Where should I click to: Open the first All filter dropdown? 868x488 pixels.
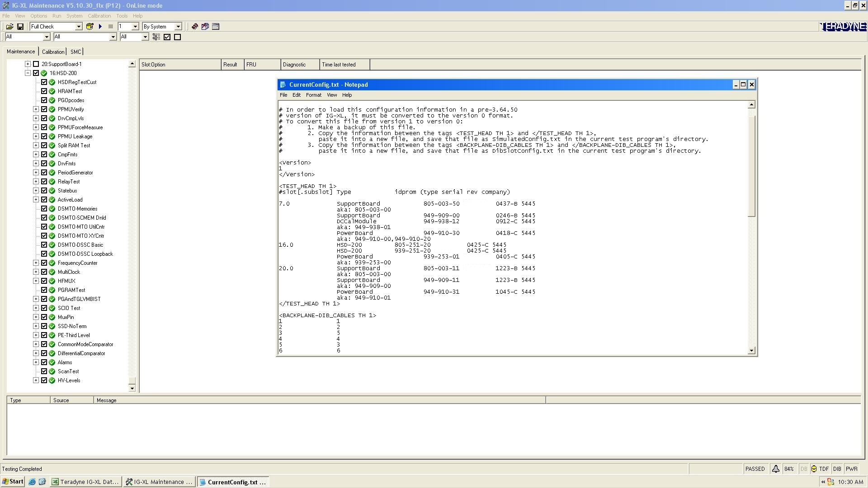[46, 37]
